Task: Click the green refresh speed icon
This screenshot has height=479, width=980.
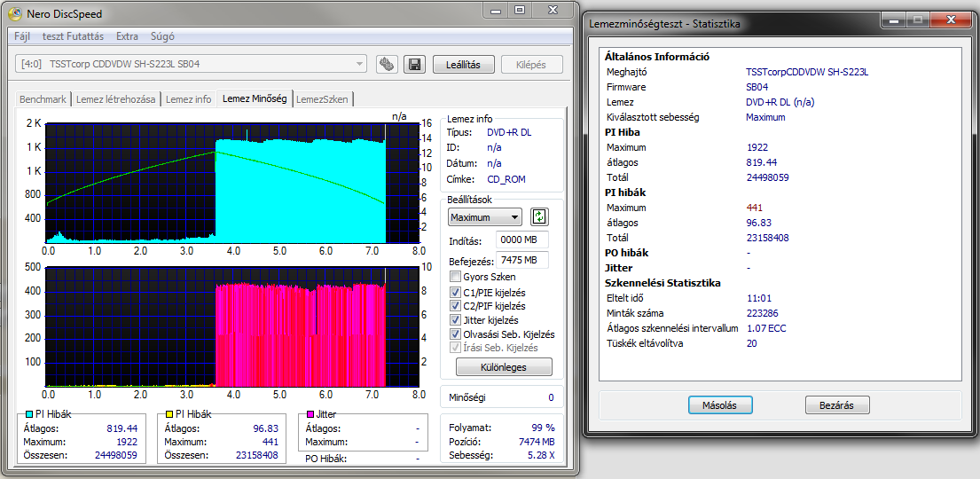Action: click(x=538, y=217)
